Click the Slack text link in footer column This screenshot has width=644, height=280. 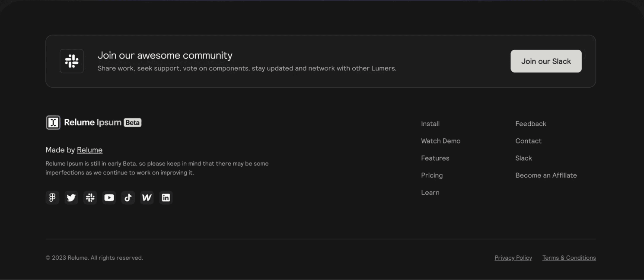click(x=523, y=158)
